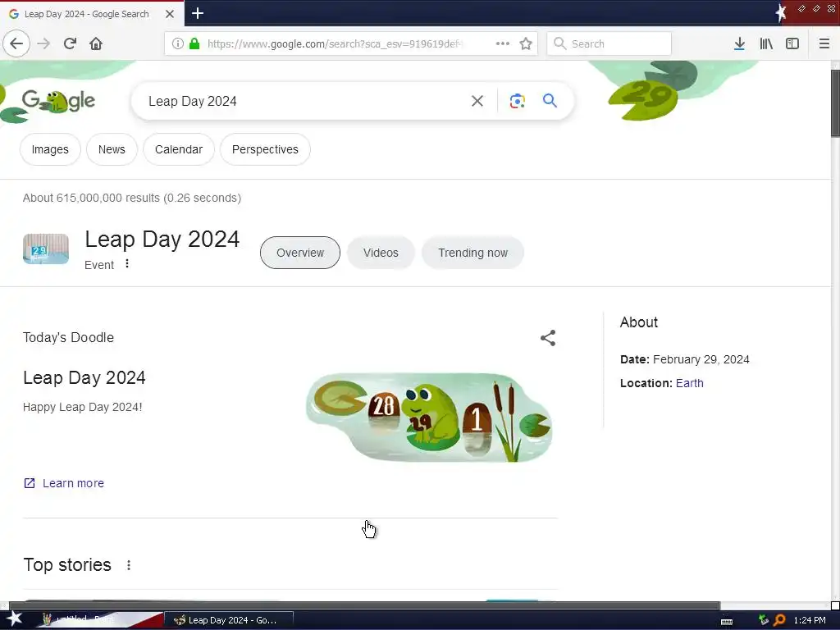Select the Leap Day 2024 taskbar button
The height and width of the screenshot is (630, 840).
pyautogui.click(x=230, y=620)
